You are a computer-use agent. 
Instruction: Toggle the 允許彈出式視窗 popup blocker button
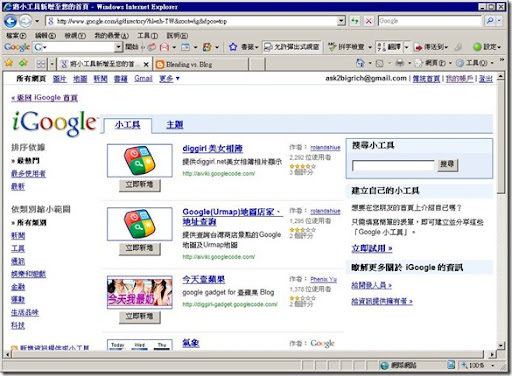291,47
